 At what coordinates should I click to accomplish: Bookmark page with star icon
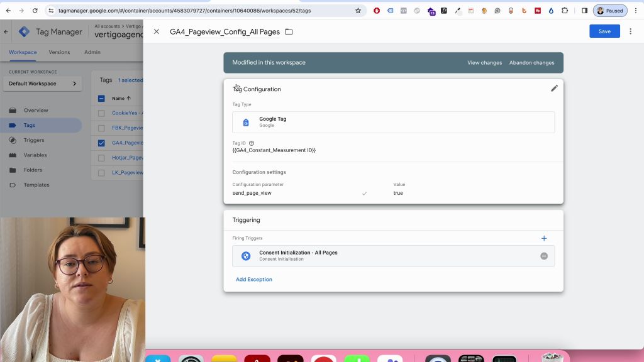pos(358,11)
